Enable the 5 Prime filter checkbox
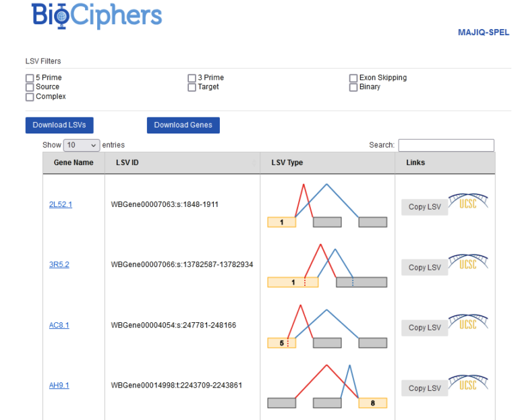 [x=30, y=78]
